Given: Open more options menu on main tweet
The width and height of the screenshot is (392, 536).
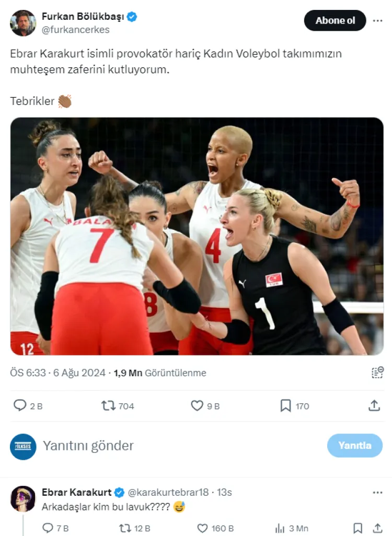Looking at the screenshot, I should coord(378,20).
